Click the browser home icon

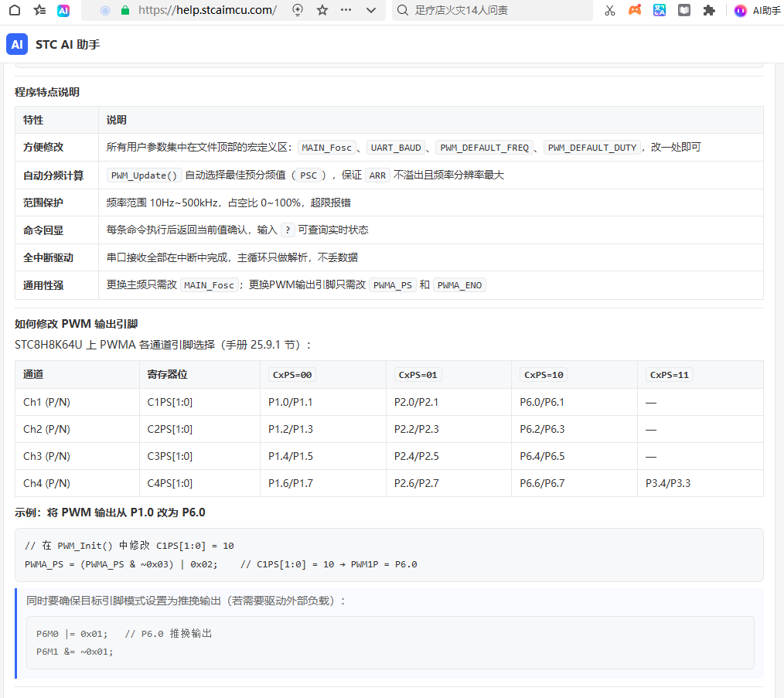click(15, 10)
